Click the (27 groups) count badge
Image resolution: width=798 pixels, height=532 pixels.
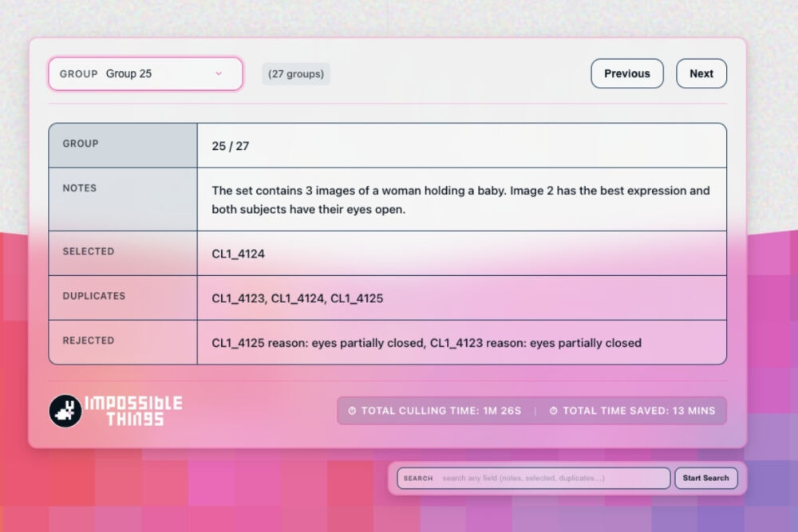295,74
